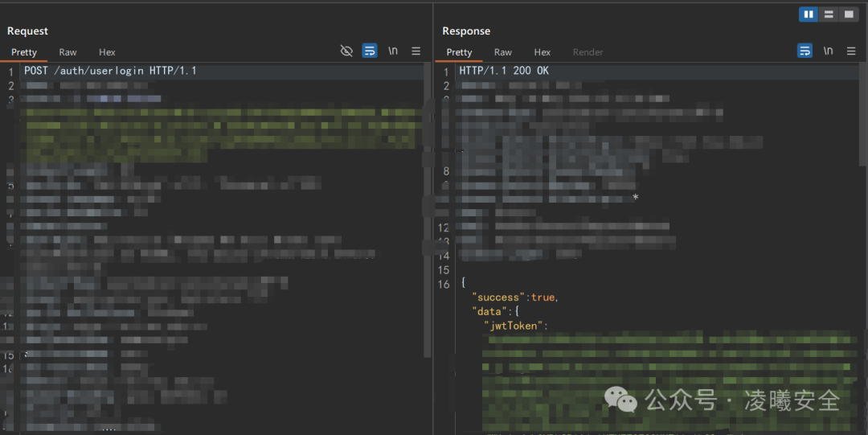Select top-bottom split layout icon

point(829,14)
